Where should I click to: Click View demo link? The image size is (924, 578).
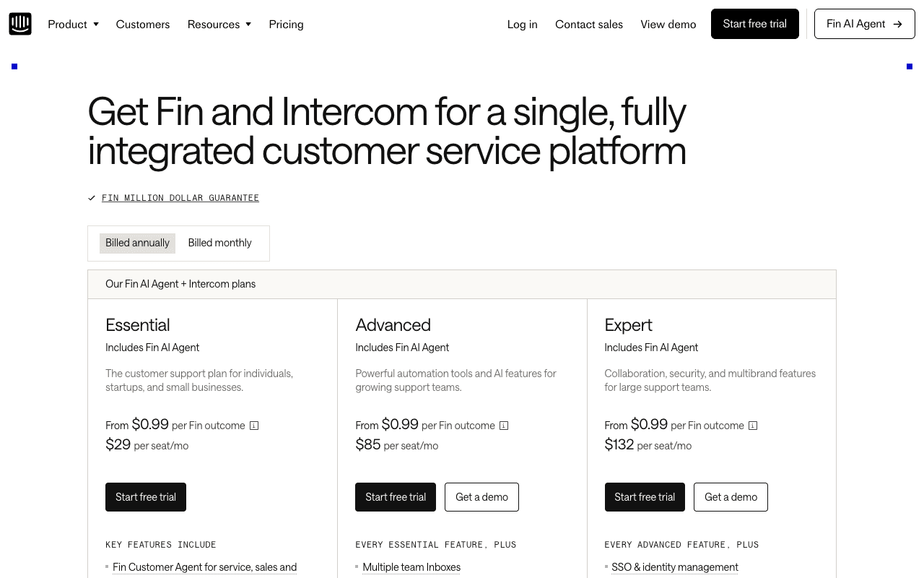[668, 24]
